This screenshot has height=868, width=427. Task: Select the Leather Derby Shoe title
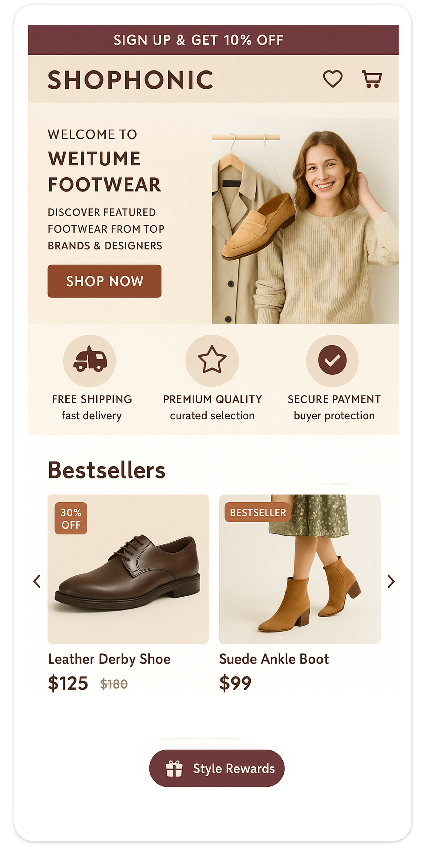coord(109,659)
